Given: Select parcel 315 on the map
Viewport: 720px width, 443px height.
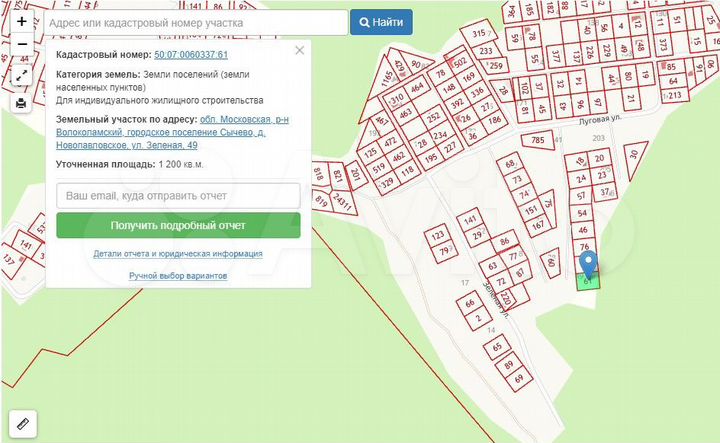Looking at the screenshot, I should [x=478, y=33].
